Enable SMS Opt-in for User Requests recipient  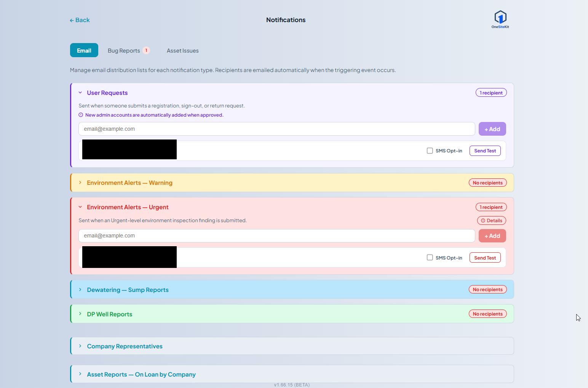coord(430,151)
